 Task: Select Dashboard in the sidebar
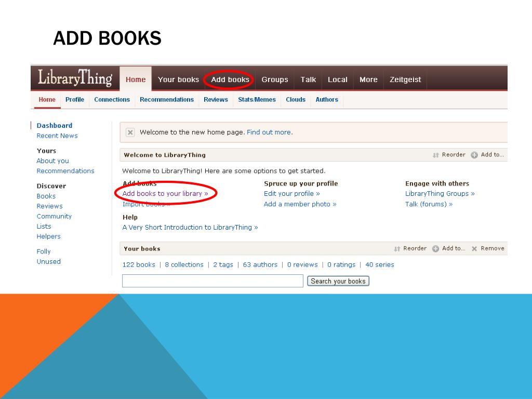(x=54, y=126)
